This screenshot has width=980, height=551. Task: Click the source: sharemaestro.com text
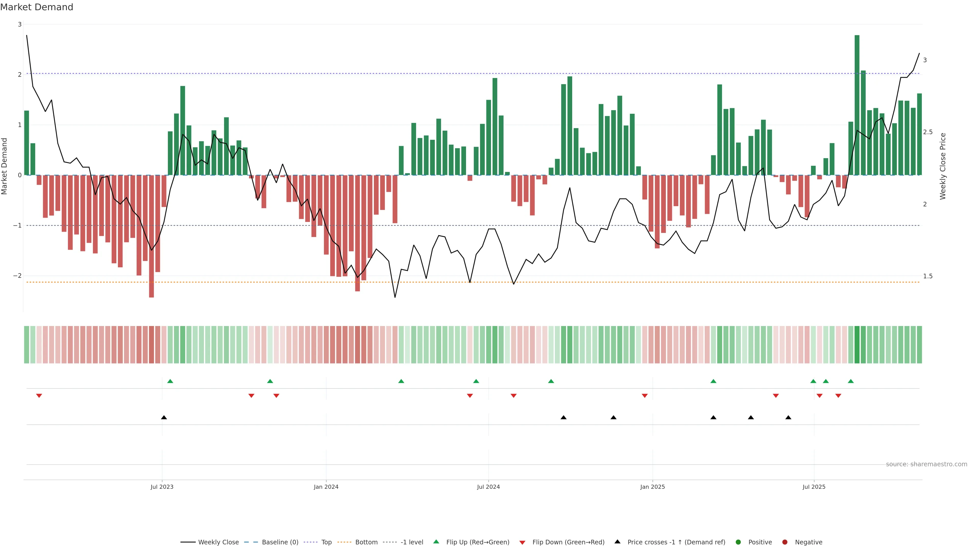[x=926, y=464]
